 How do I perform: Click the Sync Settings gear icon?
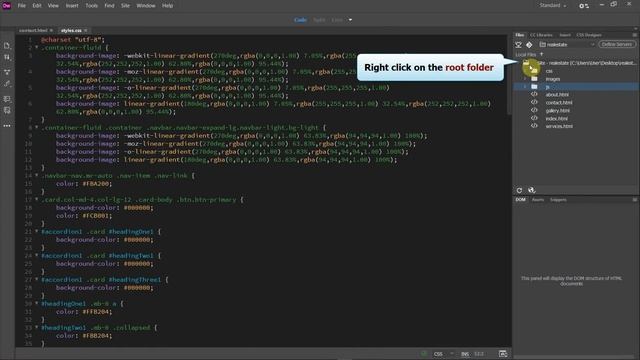pyautogui.click(x=584, y=6)
